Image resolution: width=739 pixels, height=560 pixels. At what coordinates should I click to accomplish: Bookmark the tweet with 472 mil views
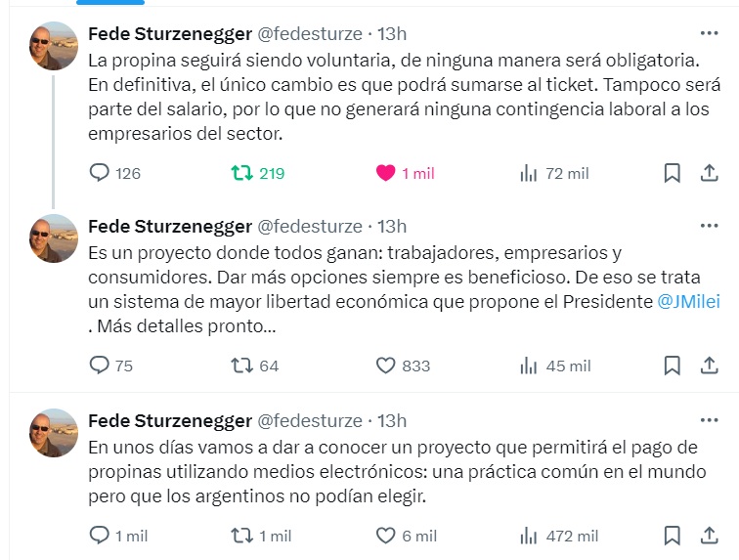coord(673,536)
